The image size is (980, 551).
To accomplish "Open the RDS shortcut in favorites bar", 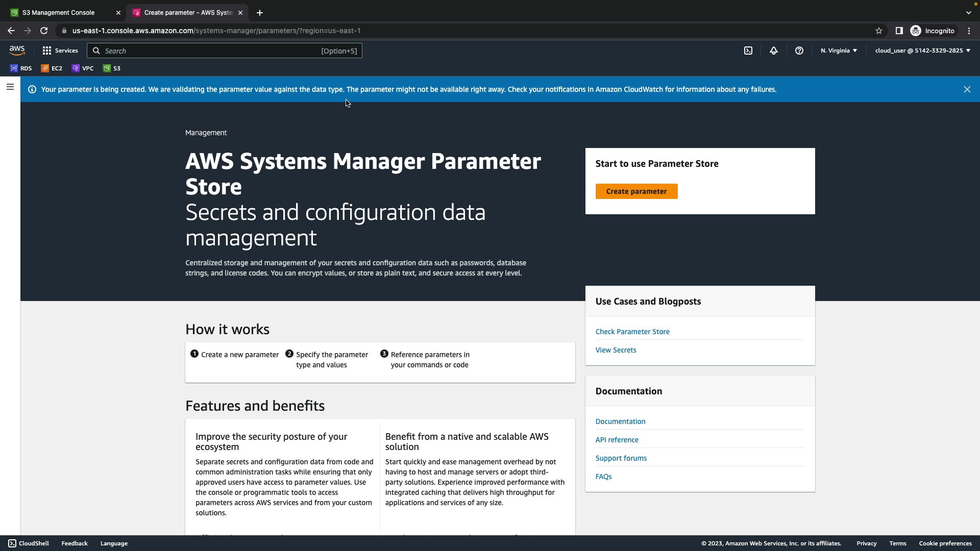I will point(21,68).
